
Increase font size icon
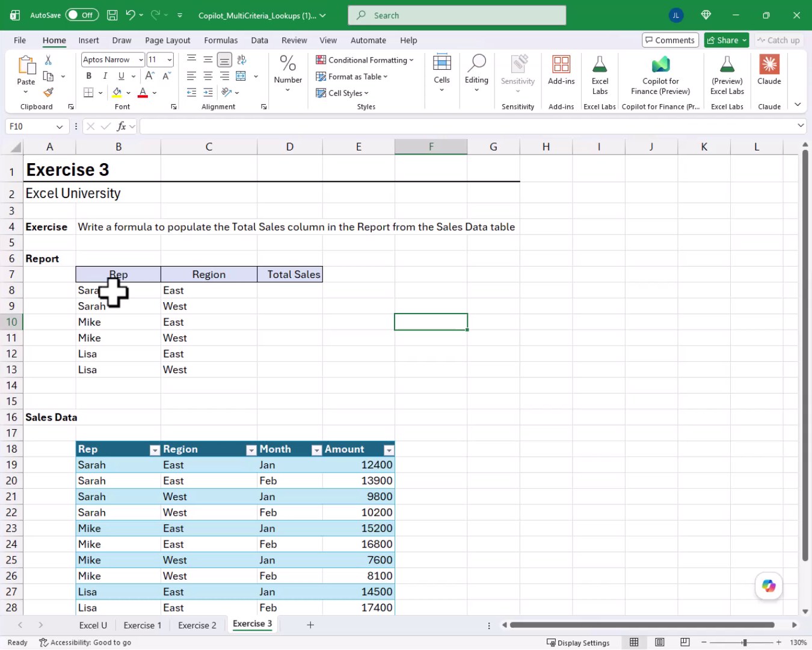150,76
